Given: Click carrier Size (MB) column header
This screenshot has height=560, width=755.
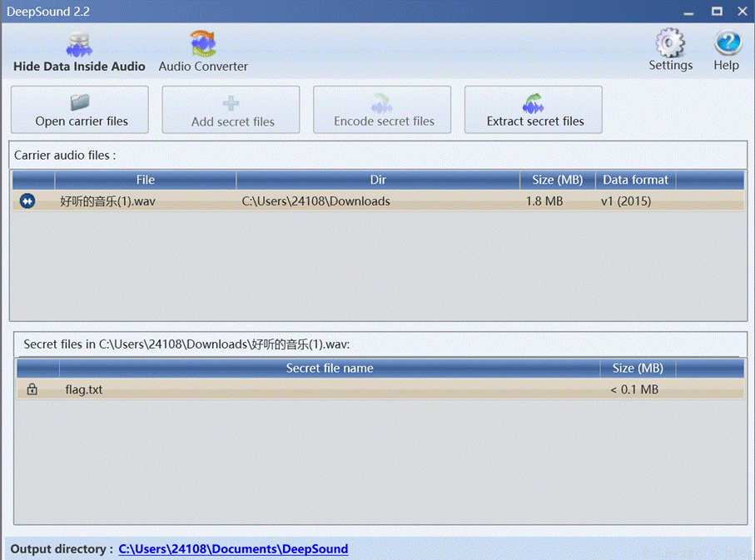Looking at the screenshot, I should click(x=558, y=180).
